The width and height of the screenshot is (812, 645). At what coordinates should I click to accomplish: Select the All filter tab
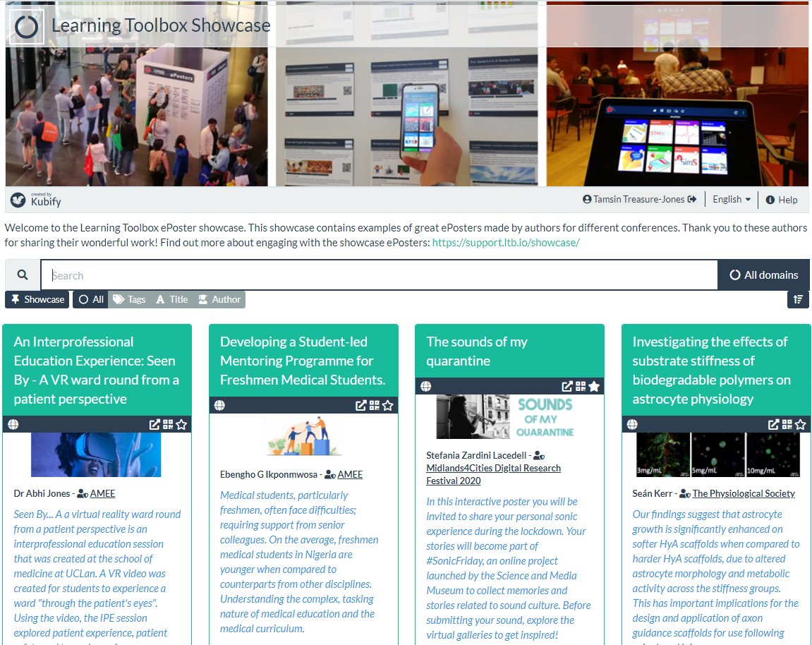(90, 299)
